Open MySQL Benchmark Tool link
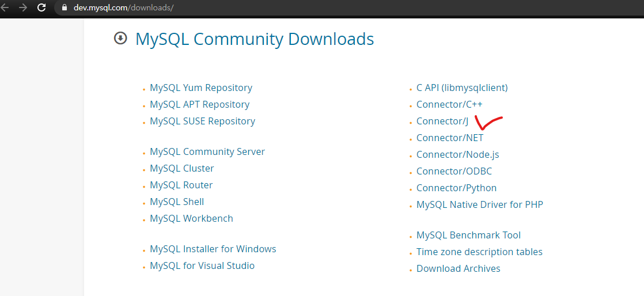Viewport: 644px width, 296px height. (x=469, y=236)
